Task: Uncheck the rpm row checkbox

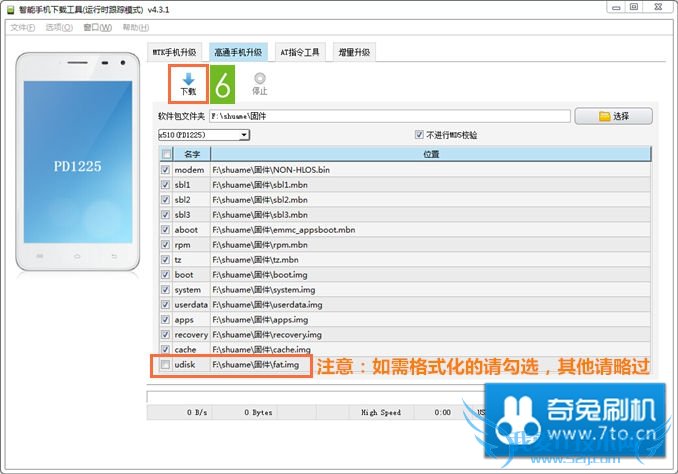Action: pyautogui.click(x=165, y=244)
